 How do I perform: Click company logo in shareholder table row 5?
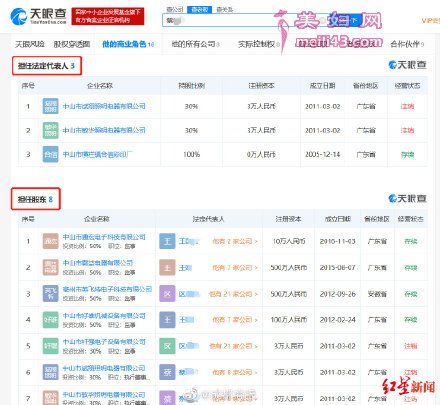[51, 346]
